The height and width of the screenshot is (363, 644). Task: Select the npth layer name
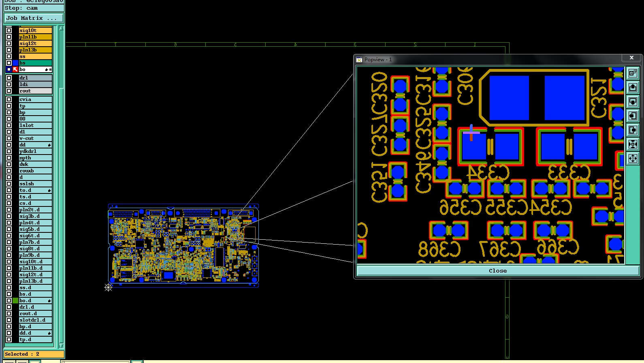tap(35, 158)
